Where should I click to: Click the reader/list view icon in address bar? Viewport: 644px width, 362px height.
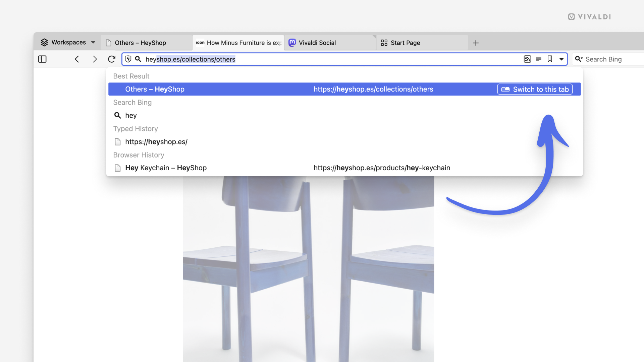click(x=538, y=59)
